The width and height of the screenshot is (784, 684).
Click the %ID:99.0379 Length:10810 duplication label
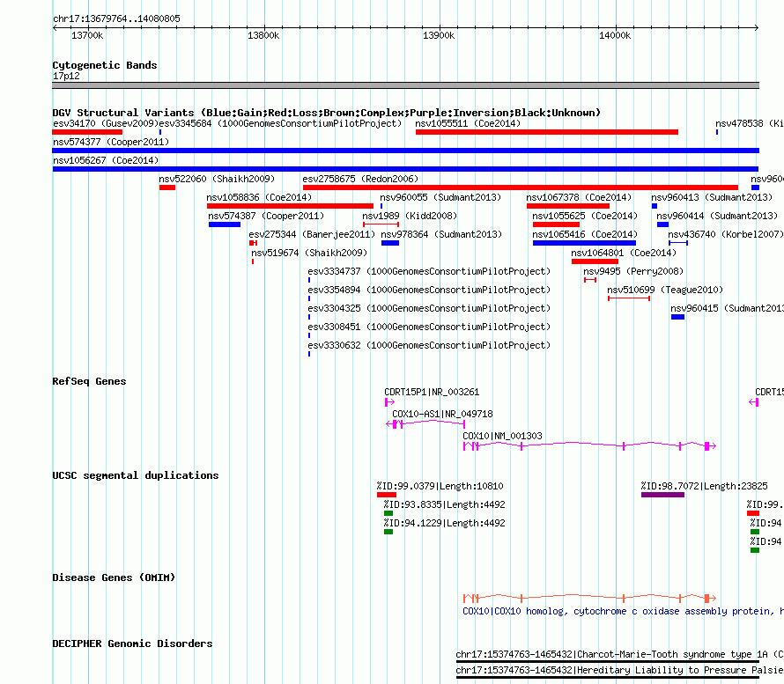(x=440, y=486)
